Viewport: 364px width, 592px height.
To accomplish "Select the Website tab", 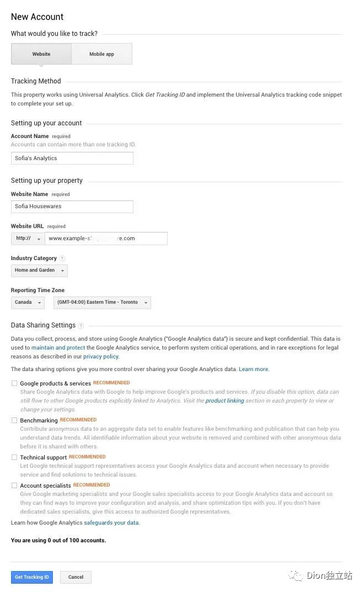I will tap(41, 54).
